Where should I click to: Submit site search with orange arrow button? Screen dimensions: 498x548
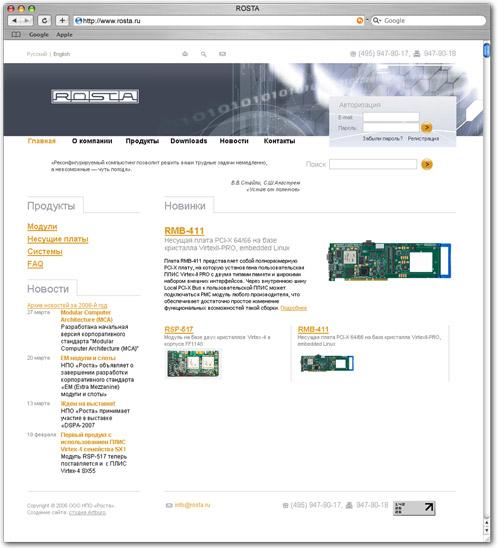[x=427, y=164]
